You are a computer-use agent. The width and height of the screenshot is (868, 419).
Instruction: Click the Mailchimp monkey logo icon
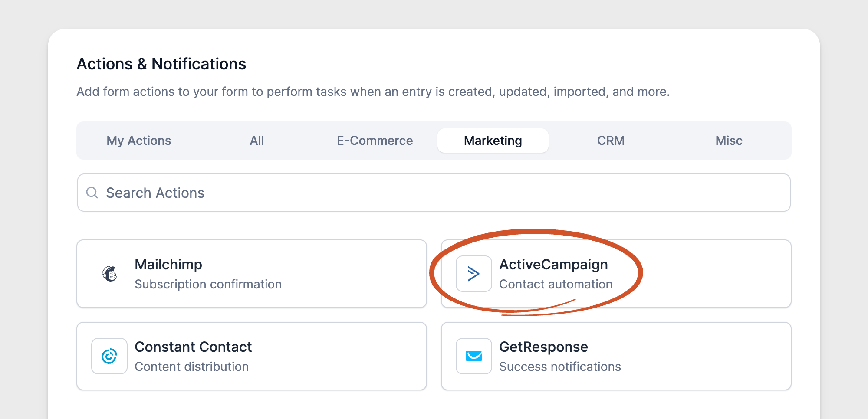point(109,274)
